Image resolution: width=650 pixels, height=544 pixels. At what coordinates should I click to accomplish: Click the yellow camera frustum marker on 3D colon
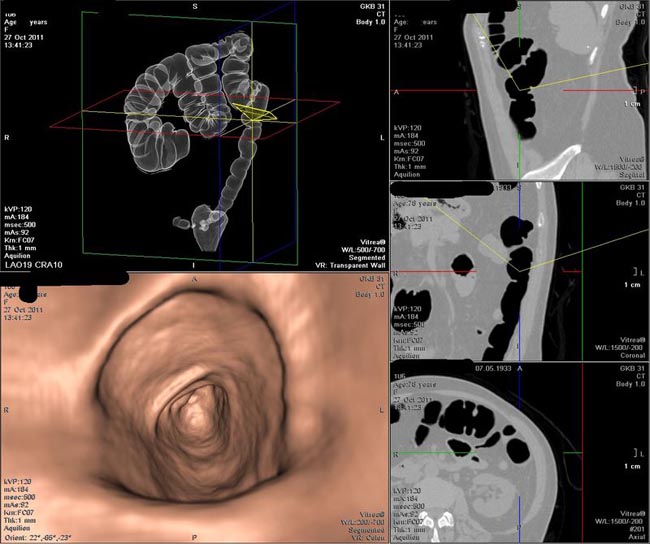click(254, 113)
